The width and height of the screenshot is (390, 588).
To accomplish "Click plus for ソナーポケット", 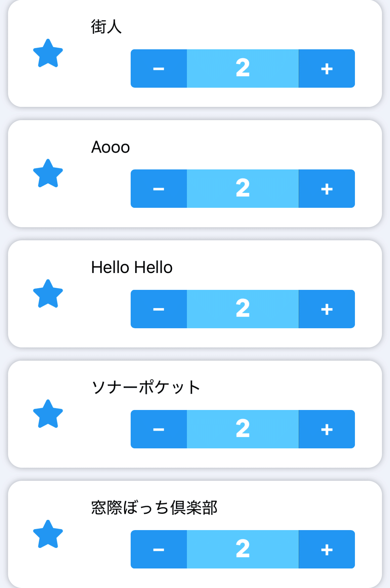I will pos(326,429).
